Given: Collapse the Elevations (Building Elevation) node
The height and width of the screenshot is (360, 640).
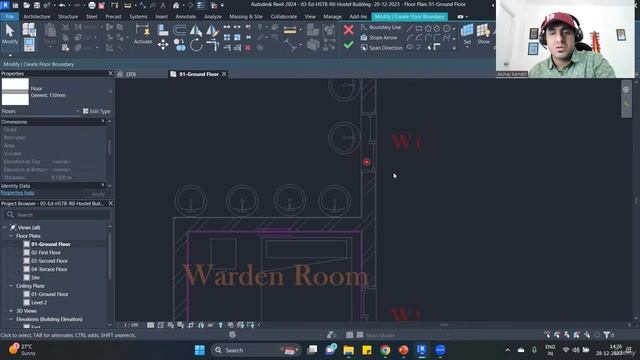Looking at the screenshot, I should pyautogui.click(x=11, y=319).
